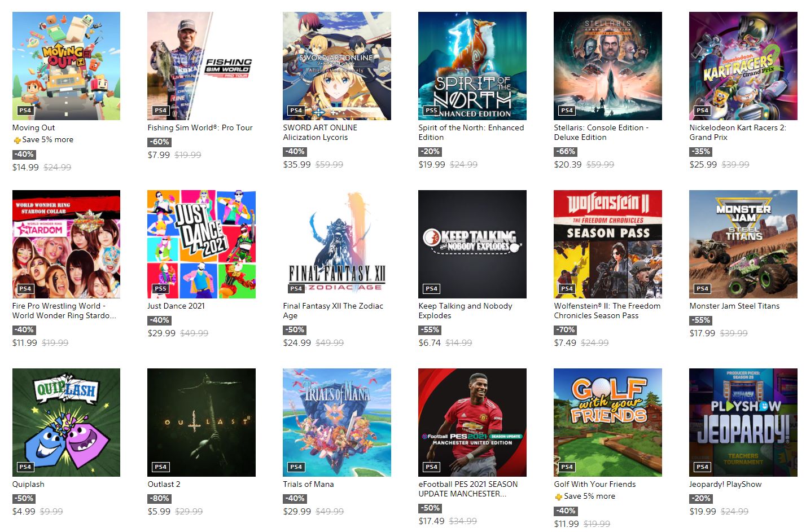
Task: Click the -55% discount tag for Monster Jam
Action: pos(700,320)
